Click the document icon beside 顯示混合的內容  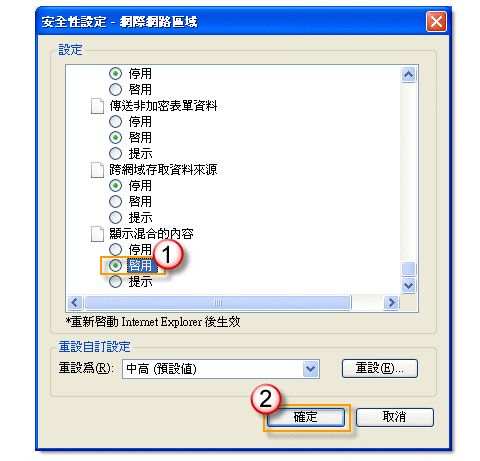pos(97,234)
